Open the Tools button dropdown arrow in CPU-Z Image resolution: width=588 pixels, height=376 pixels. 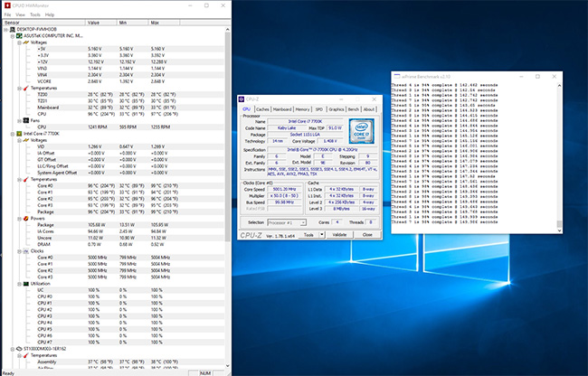321,235
